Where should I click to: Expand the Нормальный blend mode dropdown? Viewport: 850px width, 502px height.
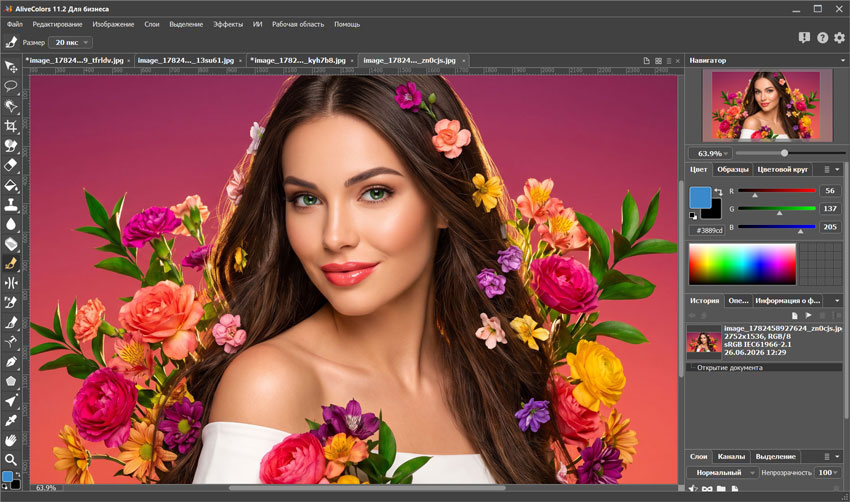pyautogui.click(x=722, y=473)
